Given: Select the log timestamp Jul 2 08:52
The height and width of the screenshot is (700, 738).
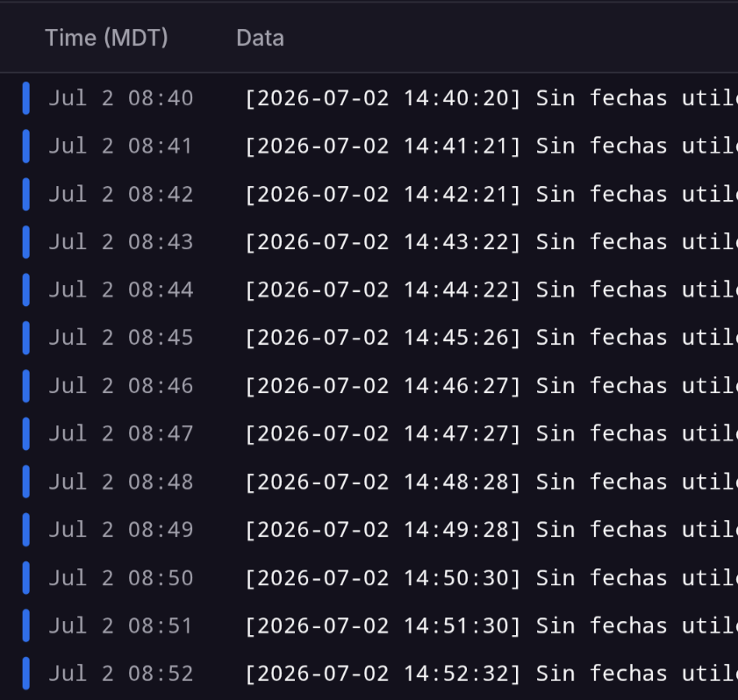Looking at the screenshot, I should (x=121, y=673).
